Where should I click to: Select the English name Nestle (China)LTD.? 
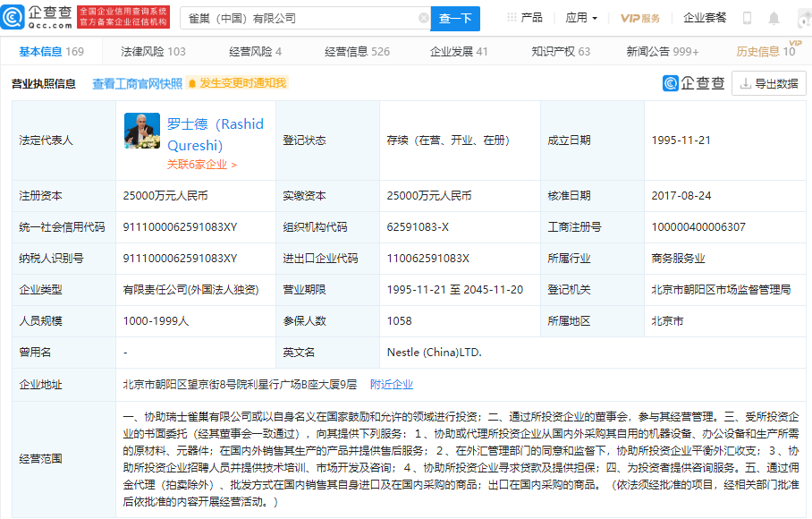(434, 353)
